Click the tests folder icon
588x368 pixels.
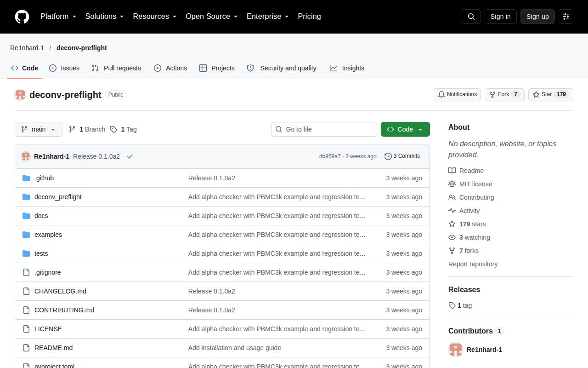pyautogui.click(x=26, y=253)
